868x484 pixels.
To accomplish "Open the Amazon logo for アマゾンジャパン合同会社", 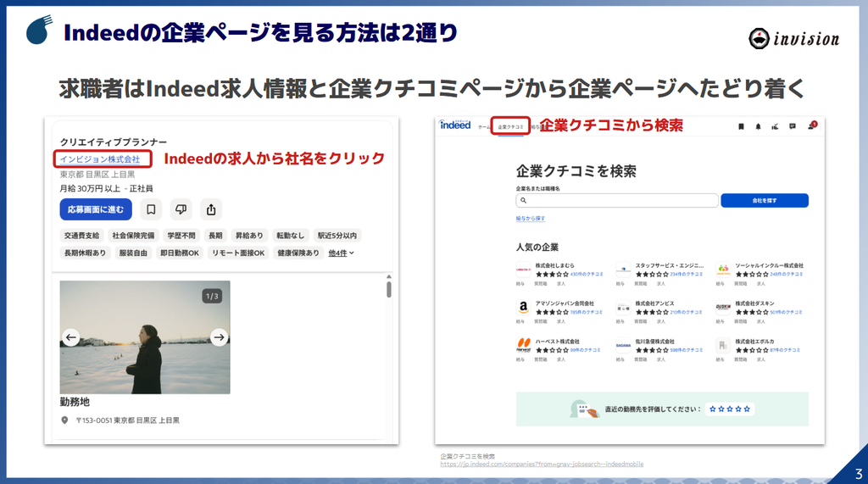I will coord(524,308).
